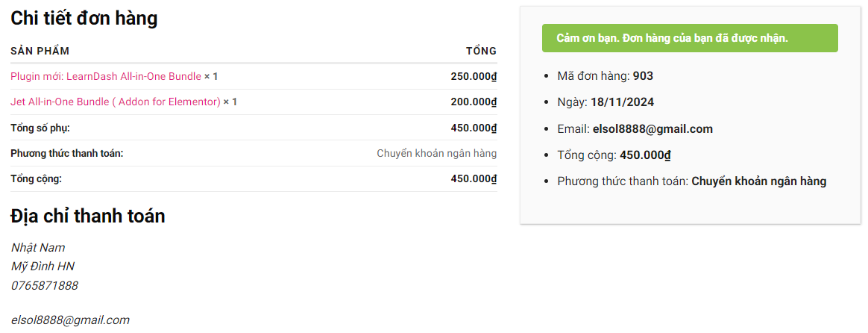Click the billing name "Nhật Nam"
The image size is (868, 333).
point(38,247)
